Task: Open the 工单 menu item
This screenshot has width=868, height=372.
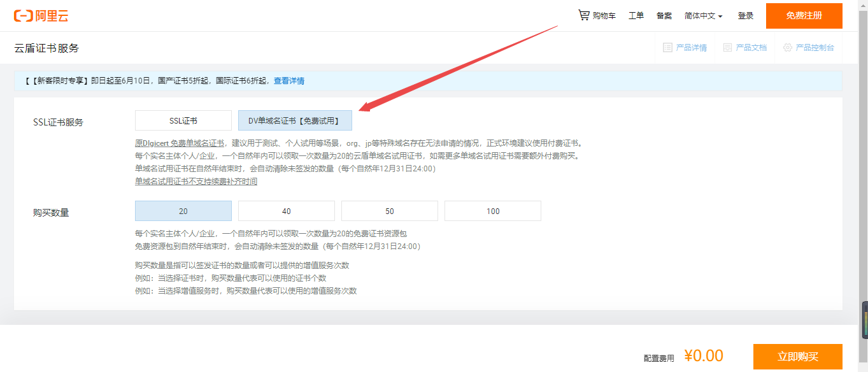Action: point(636,16)
